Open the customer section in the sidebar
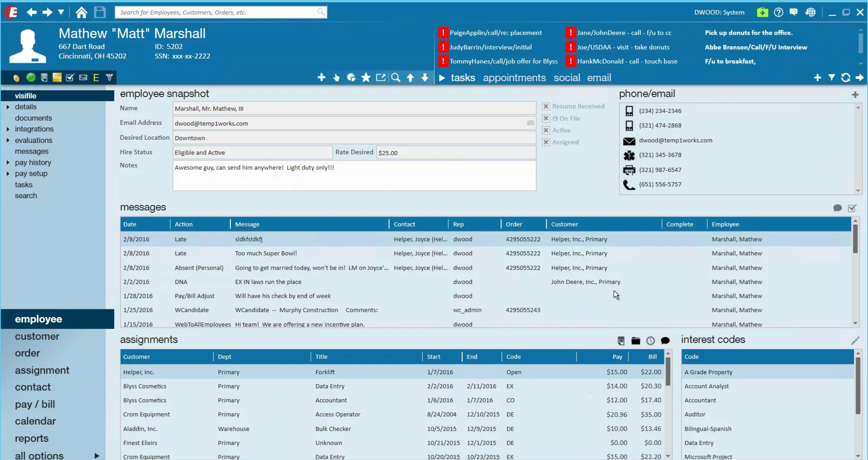The width and height of the screenshot is (868, 460). [37, 336]
